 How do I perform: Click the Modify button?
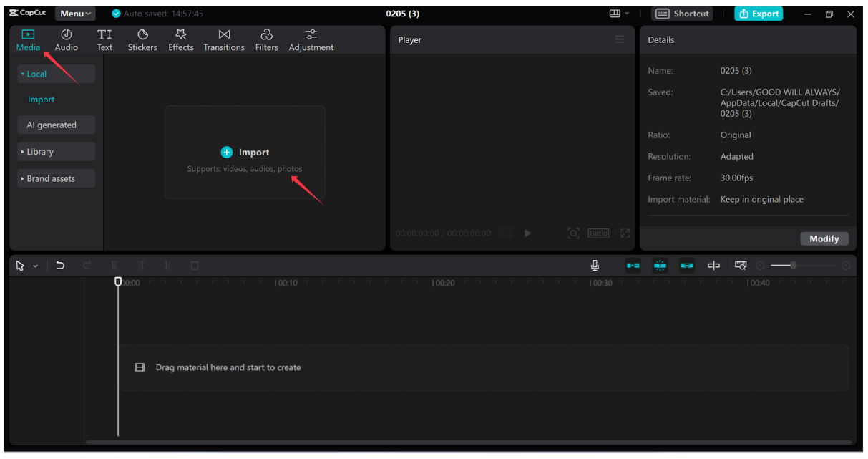824,238
